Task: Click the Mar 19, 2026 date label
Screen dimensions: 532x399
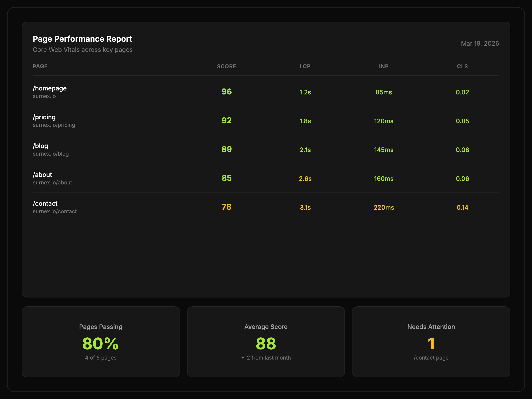Action: click(x=480, y=43)
